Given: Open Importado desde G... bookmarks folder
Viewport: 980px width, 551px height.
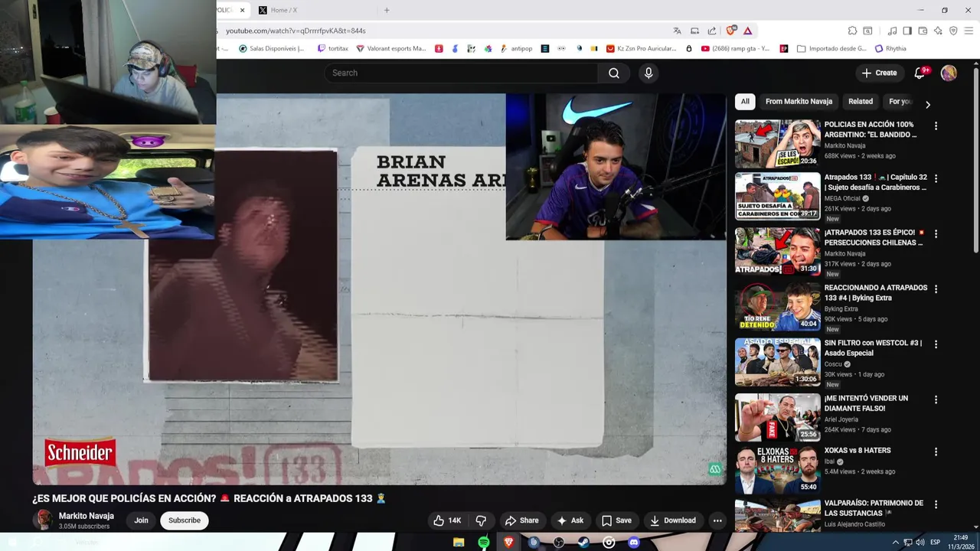Looking at the screenshot, I should (832, 48).
